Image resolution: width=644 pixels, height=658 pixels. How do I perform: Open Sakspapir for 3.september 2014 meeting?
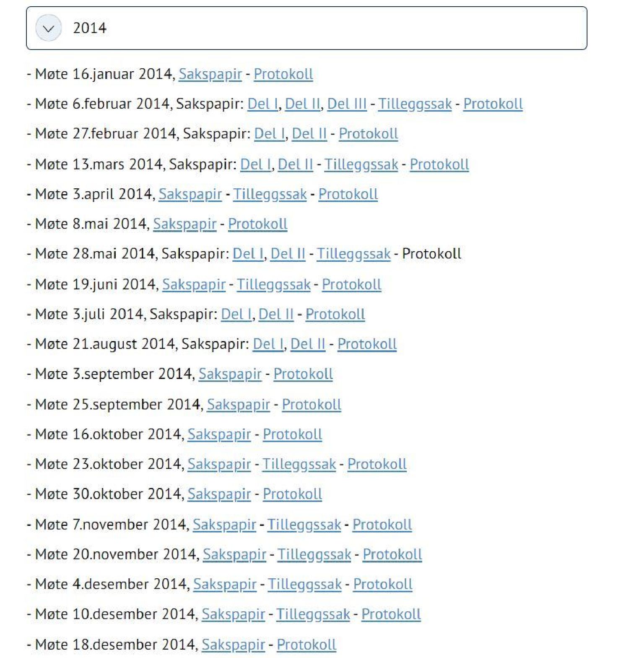point(230,374)
